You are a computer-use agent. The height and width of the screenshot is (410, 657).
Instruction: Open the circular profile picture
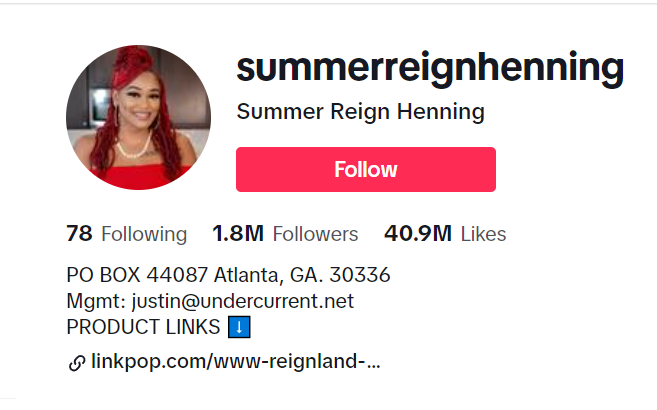coord(138,117)
